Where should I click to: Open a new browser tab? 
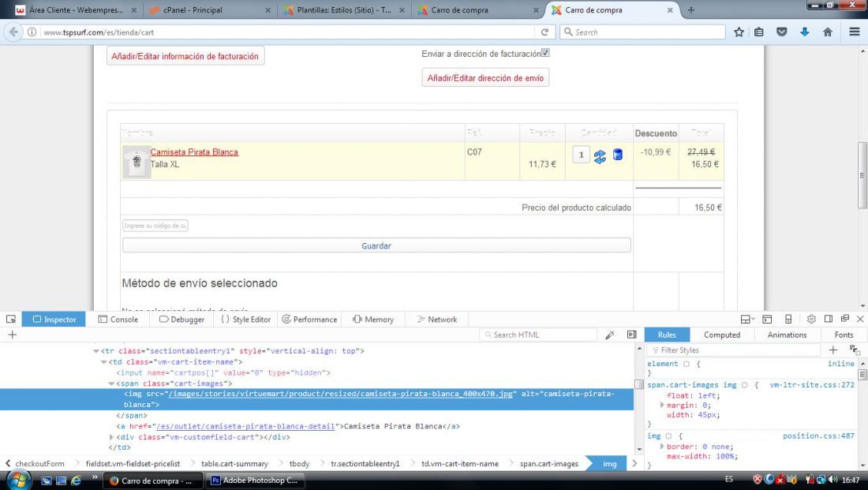coord(691,10)
